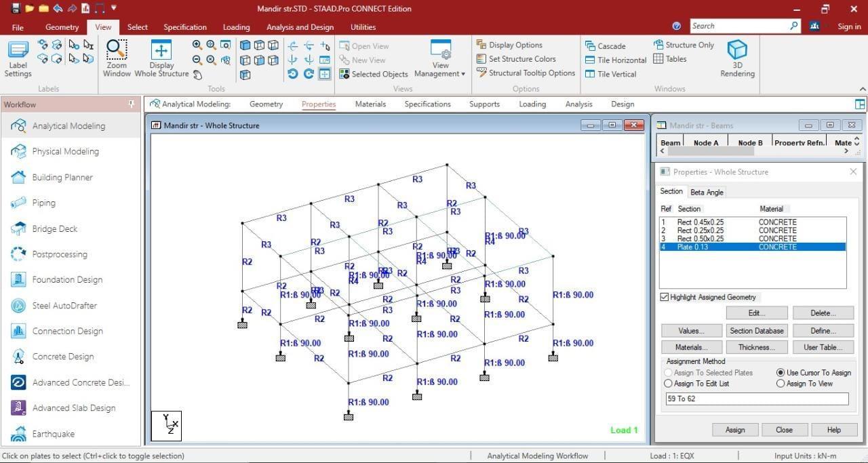Show Structure Only window
The height and width of the screenshot is (463, 868).
(684, 45)
